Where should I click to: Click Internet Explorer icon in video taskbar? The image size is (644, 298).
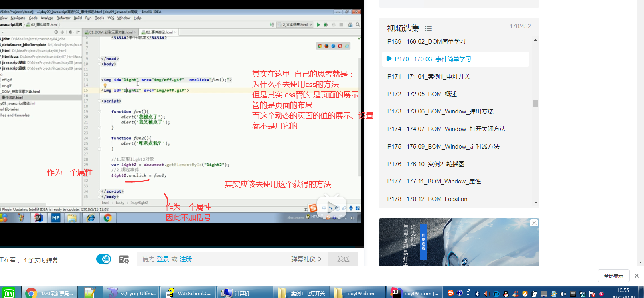pyautogui.click(x=91, y=218)
